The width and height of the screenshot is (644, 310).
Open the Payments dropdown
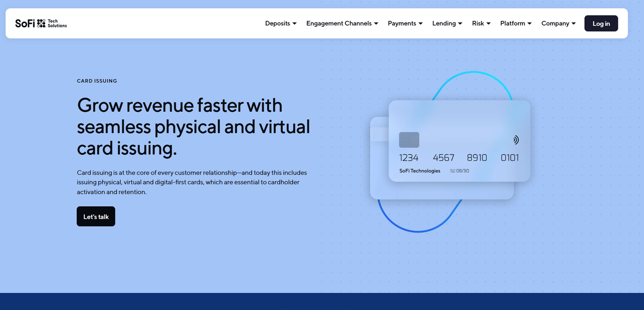tap(405, 24)
